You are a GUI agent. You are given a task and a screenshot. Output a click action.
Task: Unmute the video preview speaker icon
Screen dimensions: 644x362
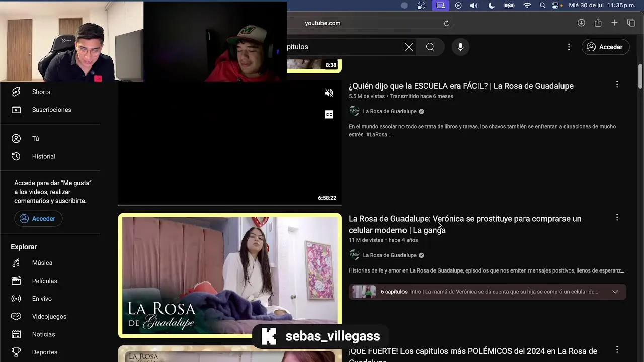[329, 93]
